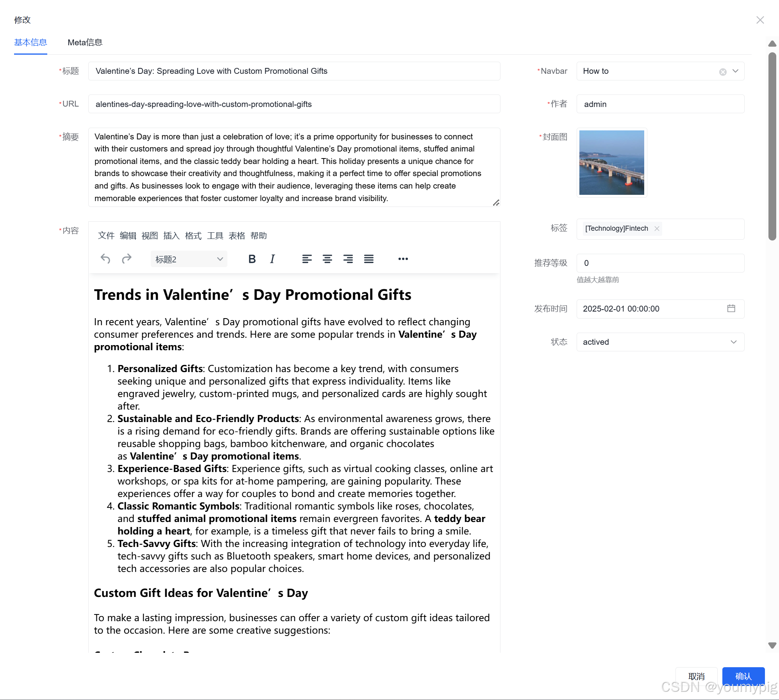Clear the Navbar 'How to' selection

(723, 72)
